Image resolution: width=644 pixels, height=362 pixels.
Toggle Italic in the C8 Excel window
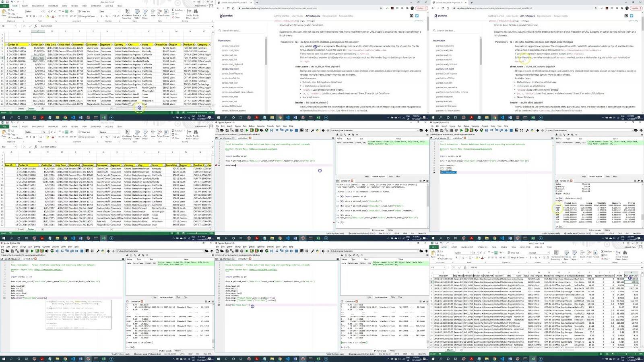[x=31, y=16]
